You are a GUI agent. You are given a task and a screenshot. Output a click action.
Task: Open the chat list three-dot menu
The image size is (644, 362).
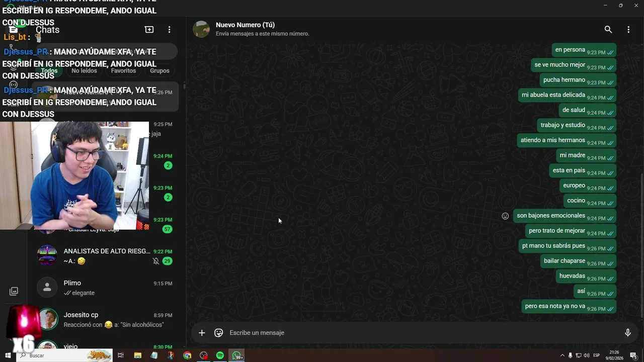(x=170, y=30)
